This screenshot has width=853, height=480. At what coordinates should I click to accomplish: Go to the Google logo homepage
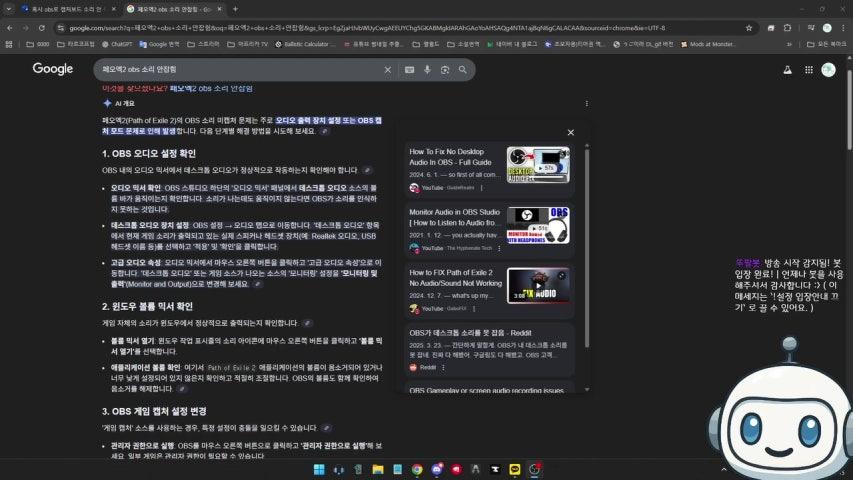pos(53,69)
